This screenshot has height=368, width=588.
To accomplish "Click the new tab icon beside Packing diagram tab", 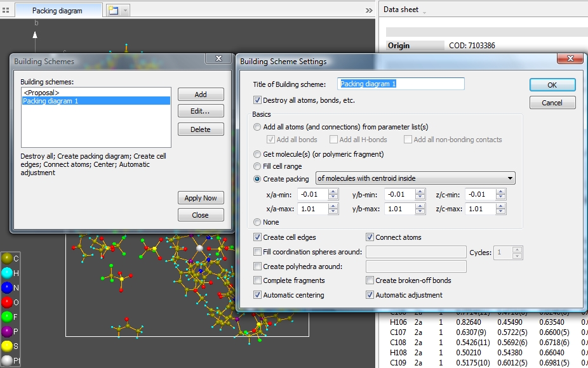I will (113, 11).
